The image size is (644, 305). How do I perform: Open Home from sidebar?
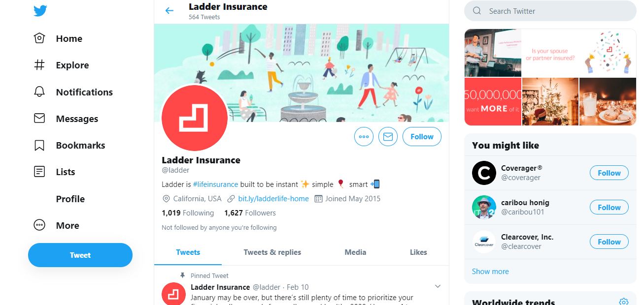click(58, 38)
